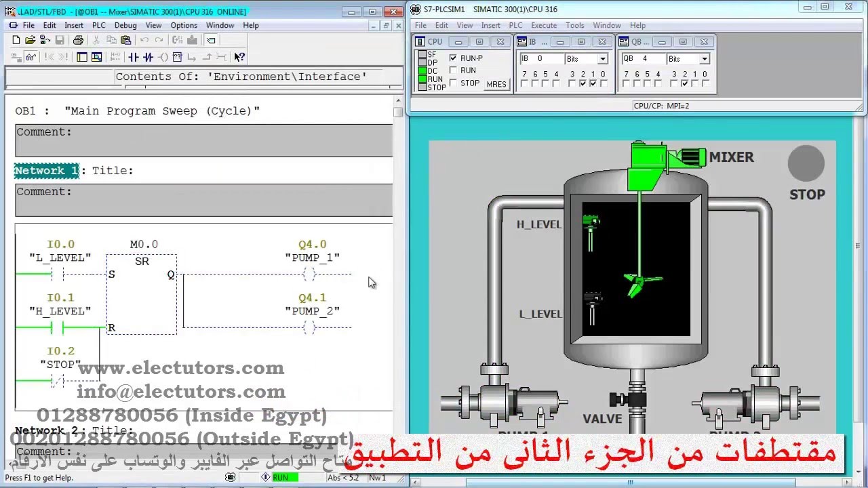Insert a normally closed contact
The height and width of the screenshot is (488, 868).
[148, 58]
